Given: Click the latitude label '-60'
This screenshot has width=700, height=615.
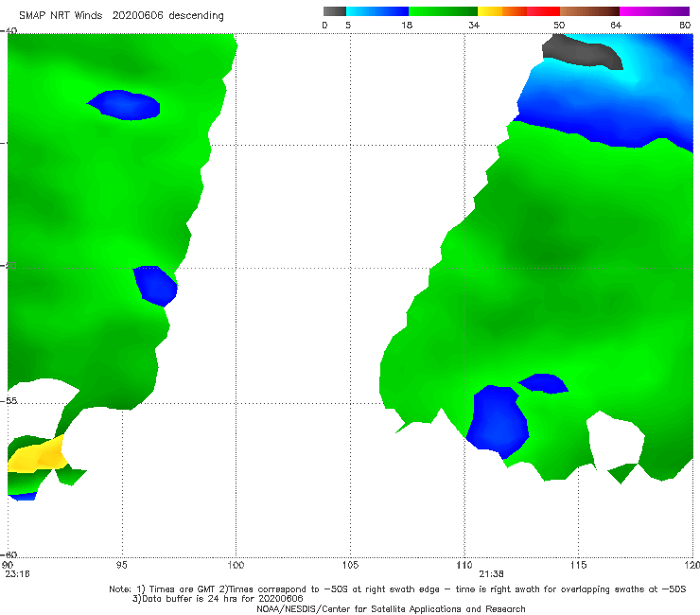Looking at the screenshot, I should pyautogui.click(x=9, y=554).
